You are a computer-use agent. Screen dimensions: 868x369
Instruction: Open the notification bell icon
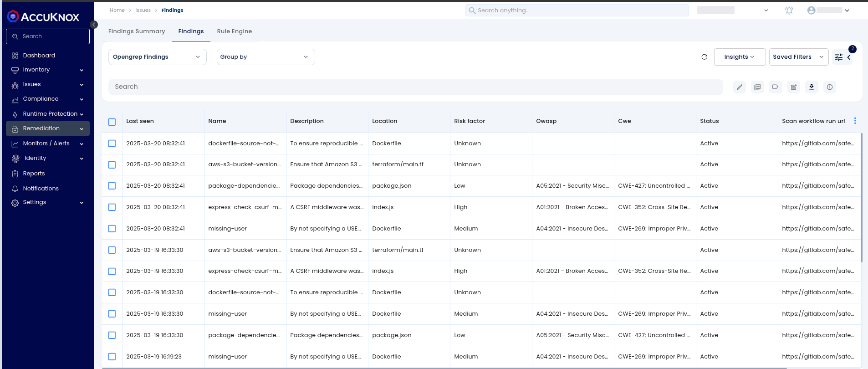point(789,10)
